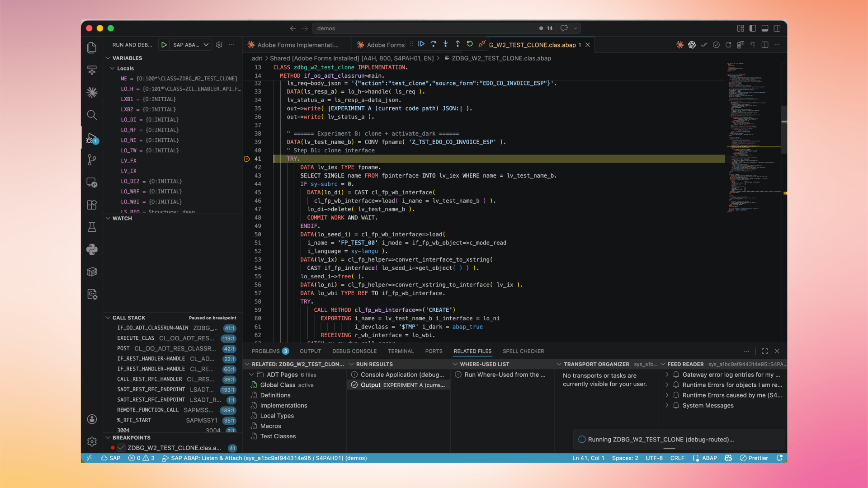Restart the debug session
868x488 pixels.
point(470,44)
